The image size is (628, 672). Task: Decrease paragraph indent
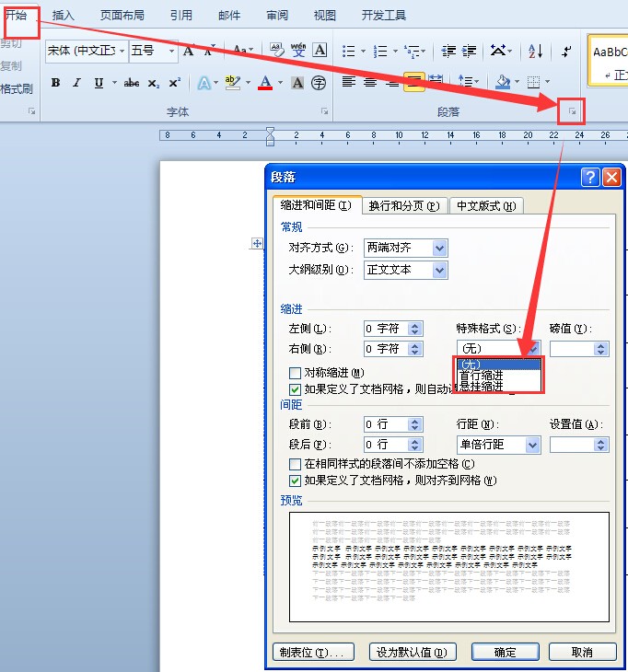coord(448,52)
